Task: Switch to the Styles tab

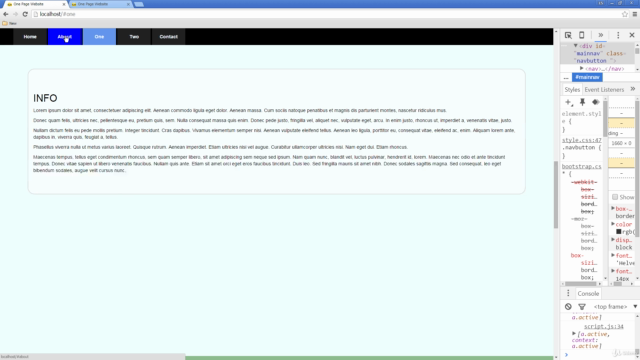Action: 572,89
